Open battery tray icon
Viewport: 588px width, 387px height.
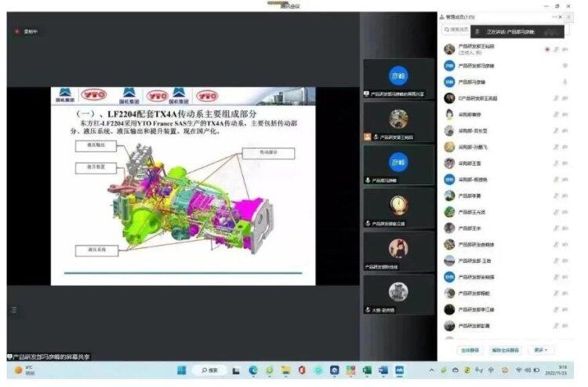536,370
